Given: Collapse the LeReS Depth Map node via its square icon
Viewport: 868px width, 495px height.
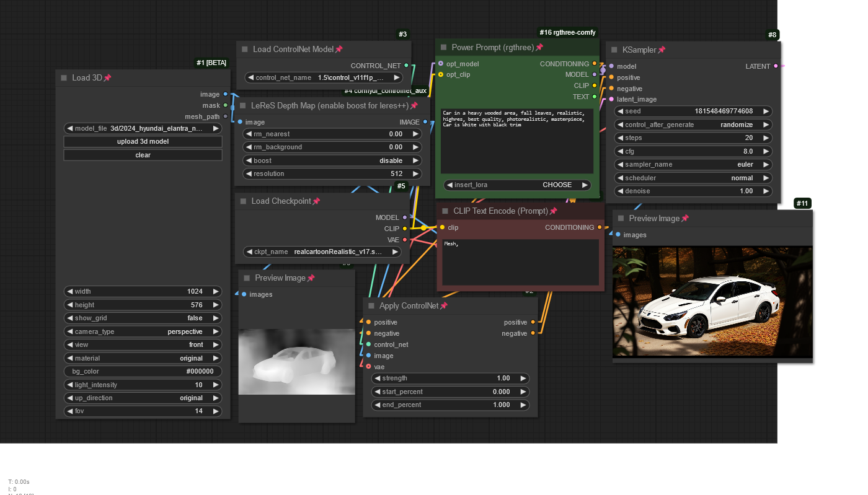Looking at the screenshot, I should click(x=243, y=106).
